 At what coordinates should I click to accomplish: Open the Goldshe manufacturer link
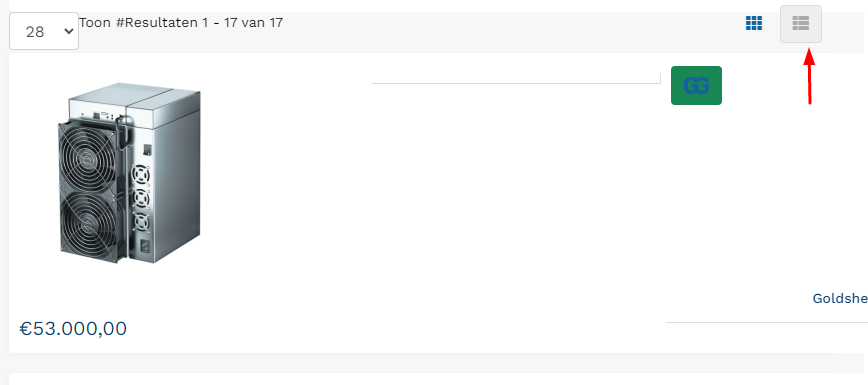pos(840,299)
